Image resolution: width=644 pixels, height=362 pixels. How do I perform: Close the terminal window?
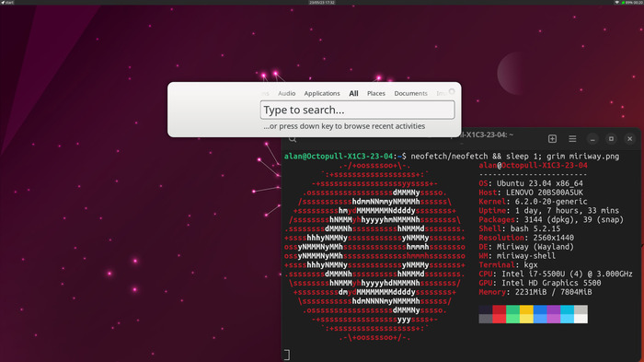click(x=629, y=139)
